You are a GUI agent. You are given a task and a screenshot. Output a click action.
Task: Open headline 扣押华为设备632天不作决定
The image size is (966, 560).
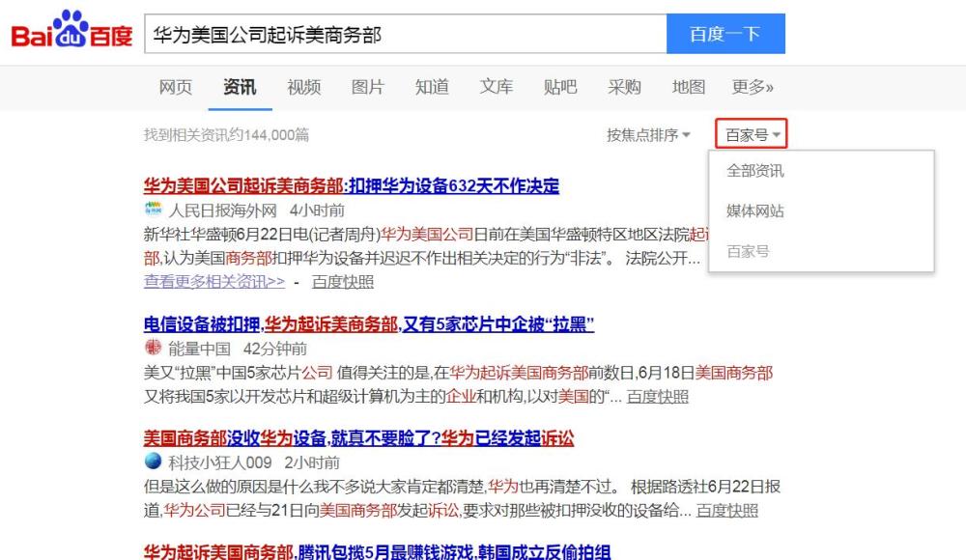click(352, 185)
